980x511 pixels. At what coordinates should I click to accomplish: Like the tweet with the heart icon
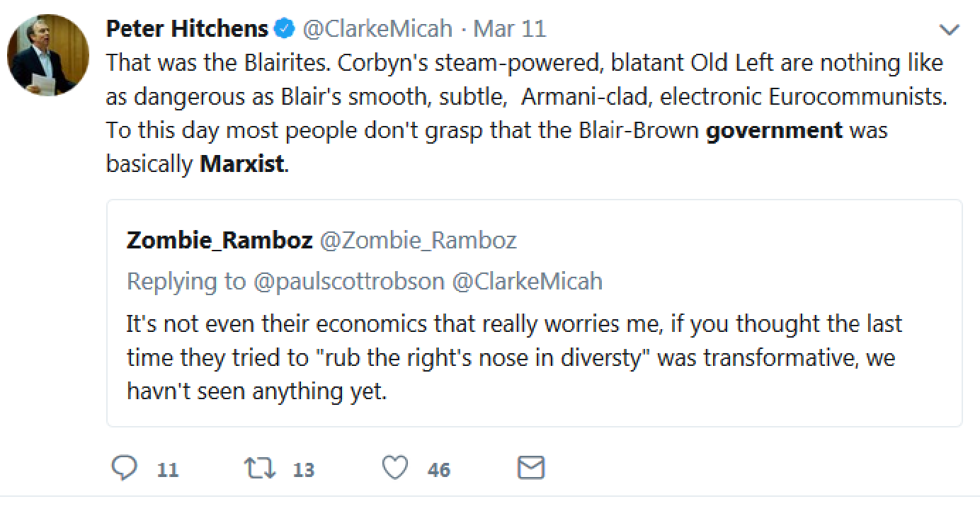coord(395,468)
